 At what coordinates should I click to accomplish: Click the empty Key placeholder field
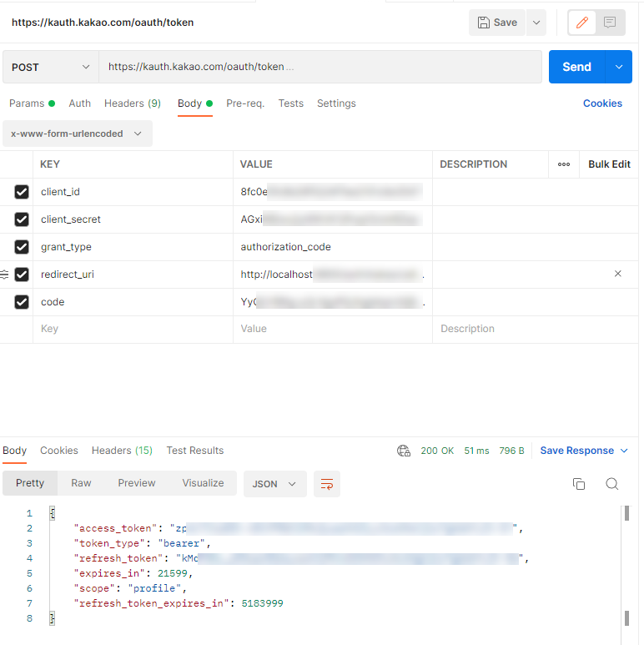tap(133, 329)
